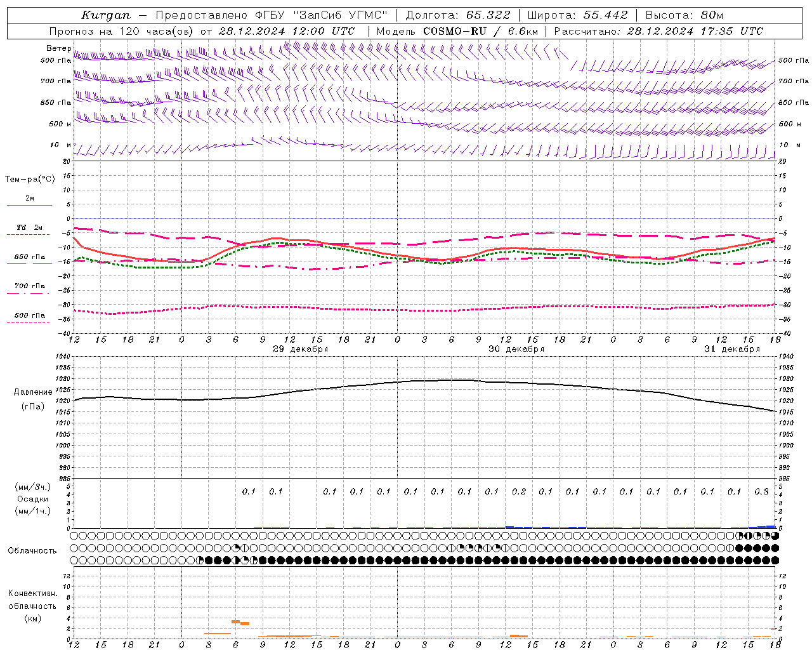Click the "(мм/3ч.)" precipitation unit label
The height and width of the screenshot is (650, 812).
[x=32, y=487]
